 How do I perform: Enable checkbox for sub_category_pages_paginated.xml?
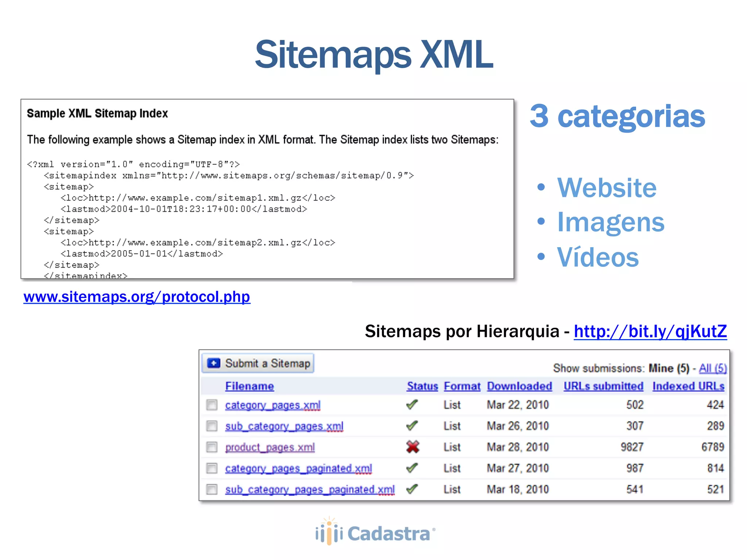point(212,489)
